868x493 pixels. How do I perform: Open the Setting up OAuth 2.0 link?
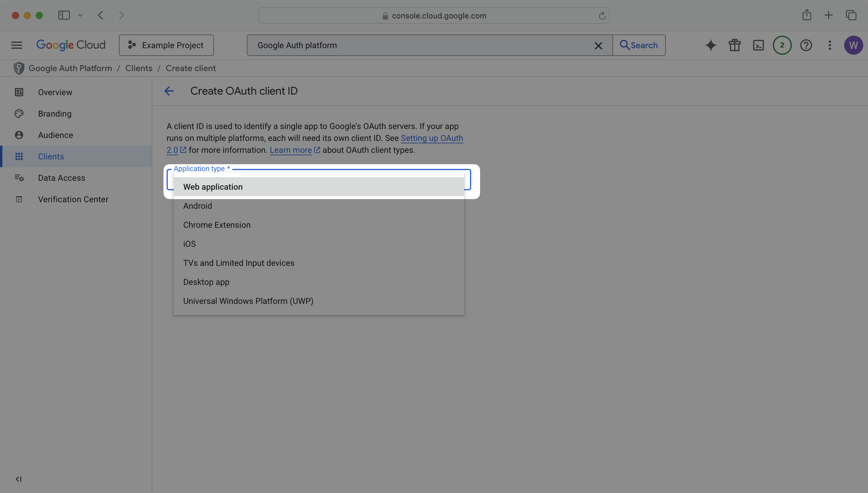[431, 138]
